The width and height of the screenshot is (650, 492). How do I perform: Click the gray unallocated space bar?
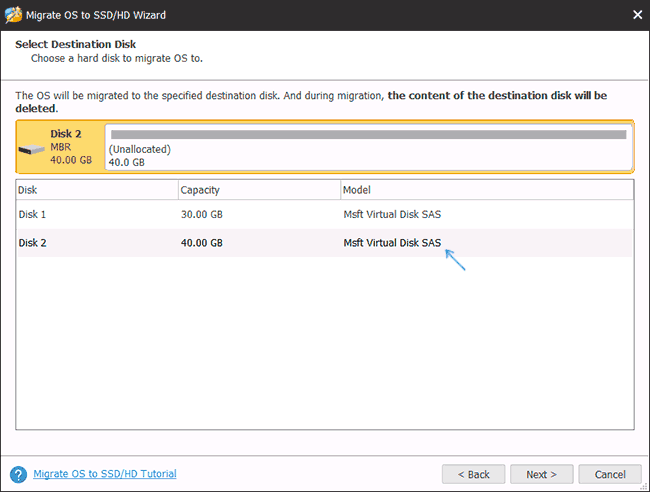click(367, 134)
